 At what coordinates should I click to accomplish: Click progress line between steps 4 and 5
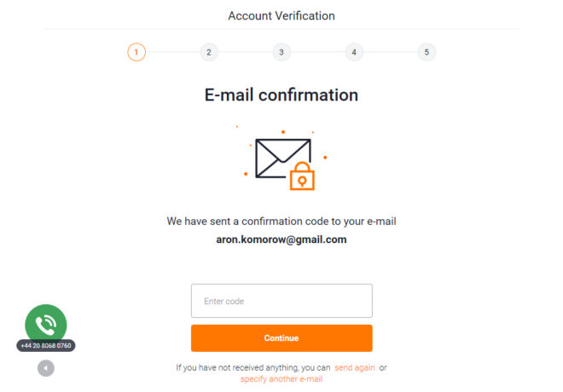click(x=391, y=52)
